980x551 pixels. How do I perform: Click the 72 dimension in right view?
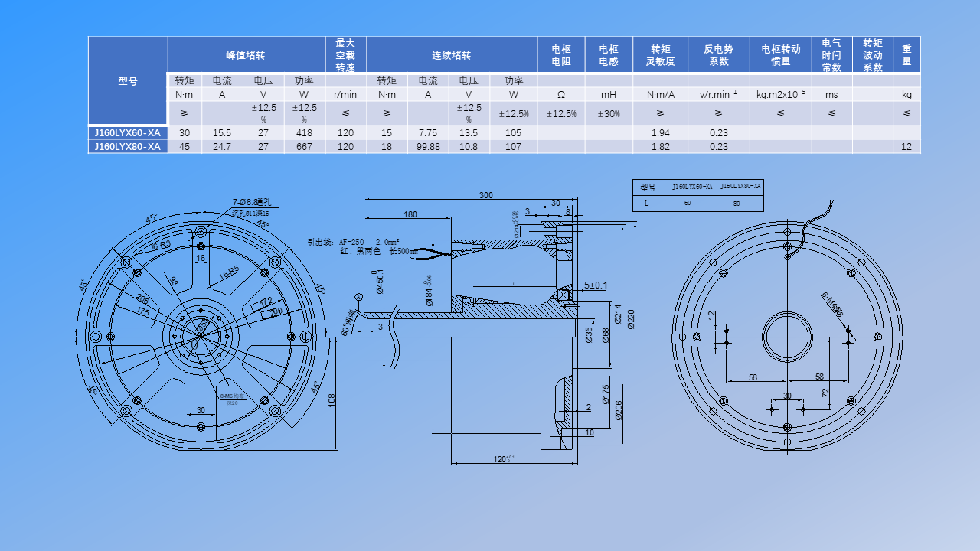coord(825,393)
